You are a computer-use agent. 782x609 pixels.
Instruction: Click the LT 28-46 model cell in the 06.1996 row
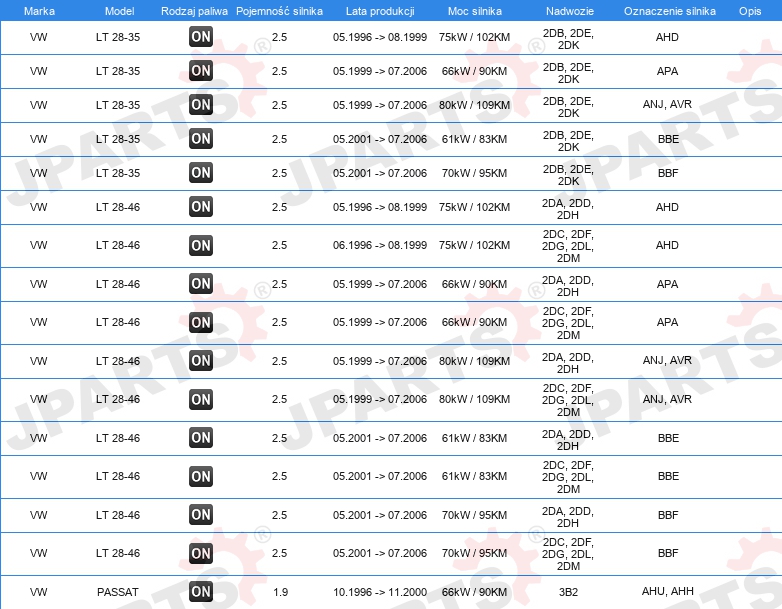tap(118, 245)
